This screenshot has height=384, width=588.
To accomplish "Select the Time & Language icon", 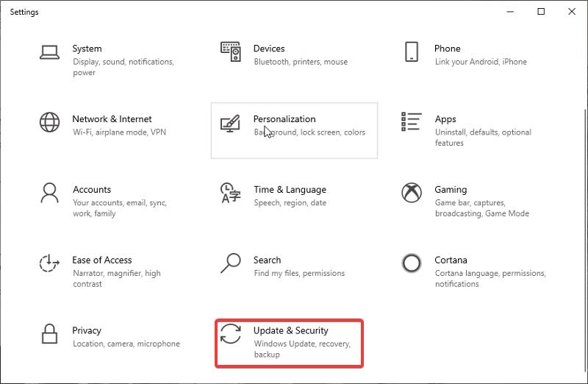I will click(231, 193).
